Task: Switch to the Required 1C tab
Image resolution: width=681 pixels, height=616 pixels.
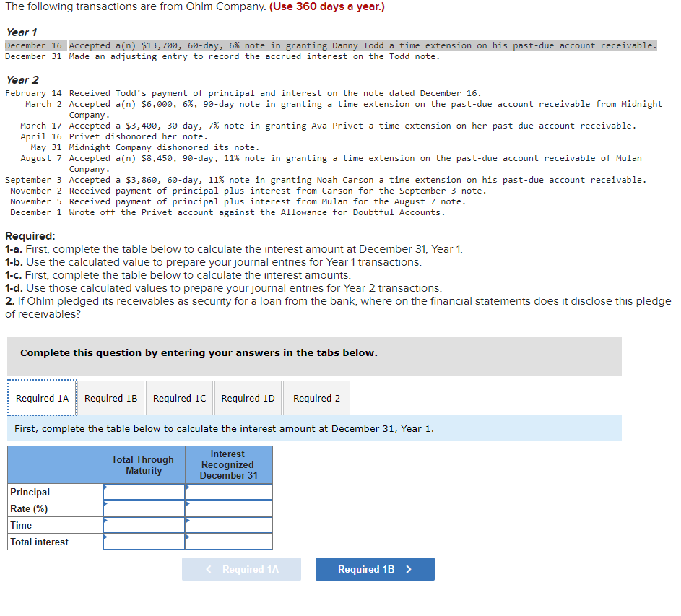Action: (x=179, y=398)
